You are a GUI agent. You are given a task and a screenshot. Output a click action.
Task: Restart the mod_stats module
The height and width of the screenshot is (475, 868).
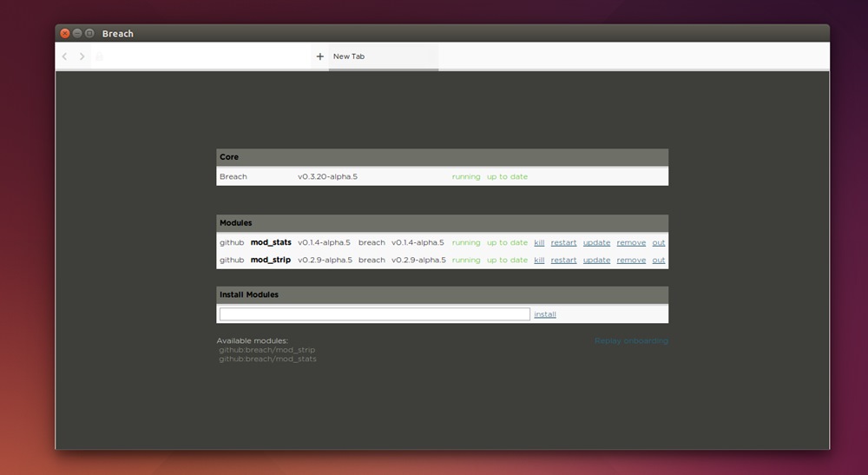coord(563,242)
